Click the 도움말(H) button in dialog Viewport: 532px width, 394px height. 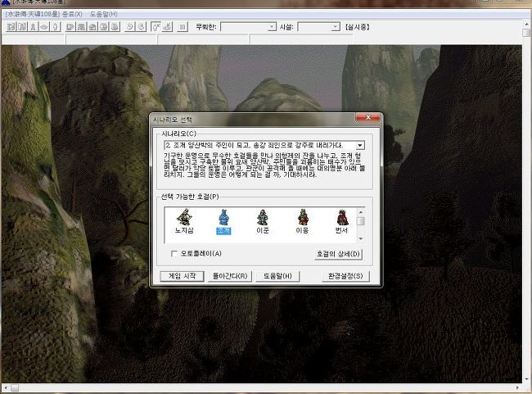[x=277, y=276]
